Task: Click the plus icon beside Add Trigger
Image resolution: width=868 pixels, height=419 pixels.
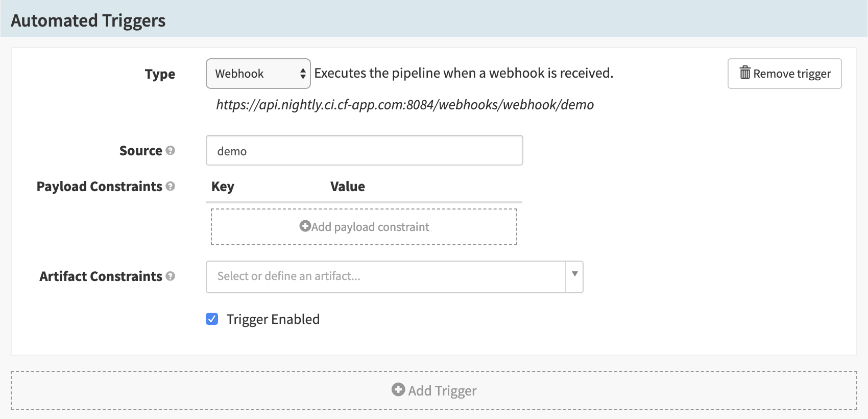Action: (398, 390)
